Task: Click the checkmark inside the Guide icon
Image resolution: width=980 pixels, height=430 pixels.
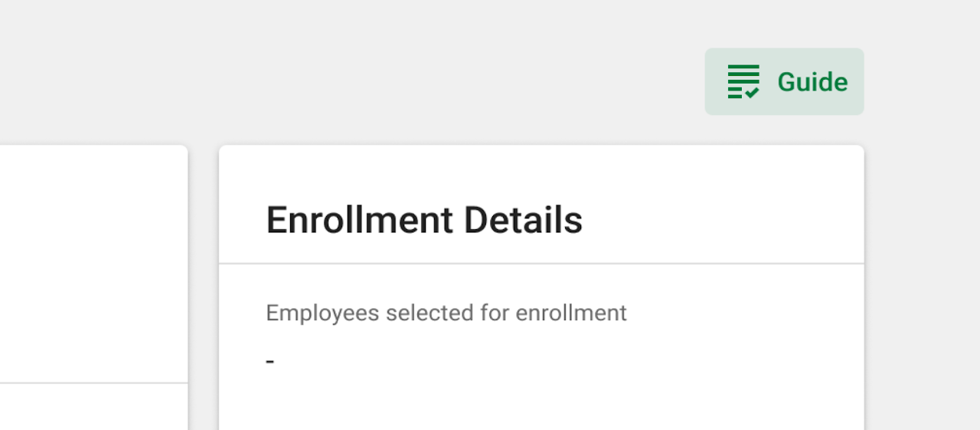Action: [752, 93]
